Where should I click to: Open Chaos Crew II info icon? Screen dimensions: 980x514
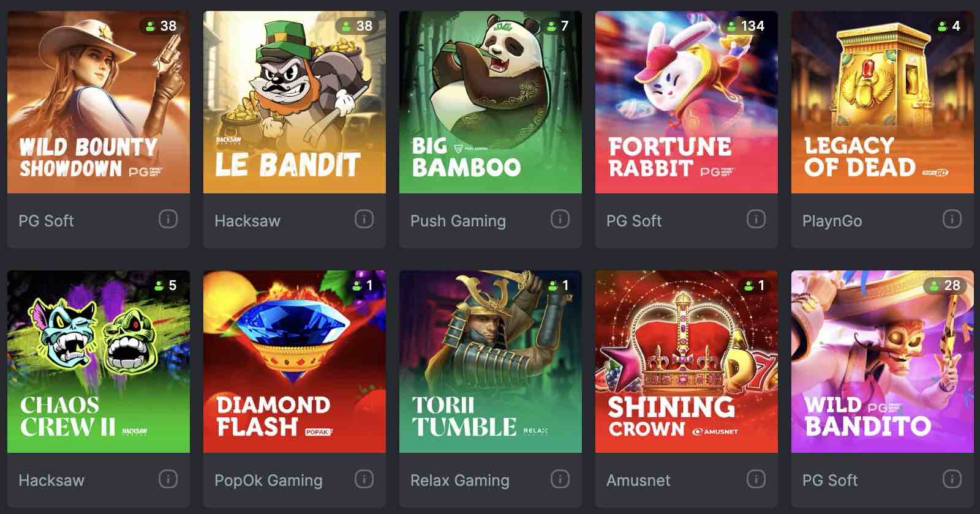point(168,479)
